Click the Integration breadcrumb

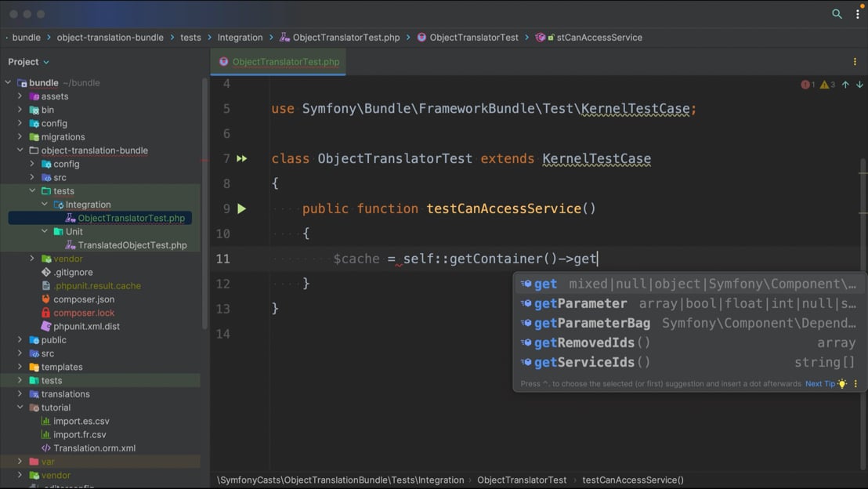pyautogui.click(x=240, y=38)
